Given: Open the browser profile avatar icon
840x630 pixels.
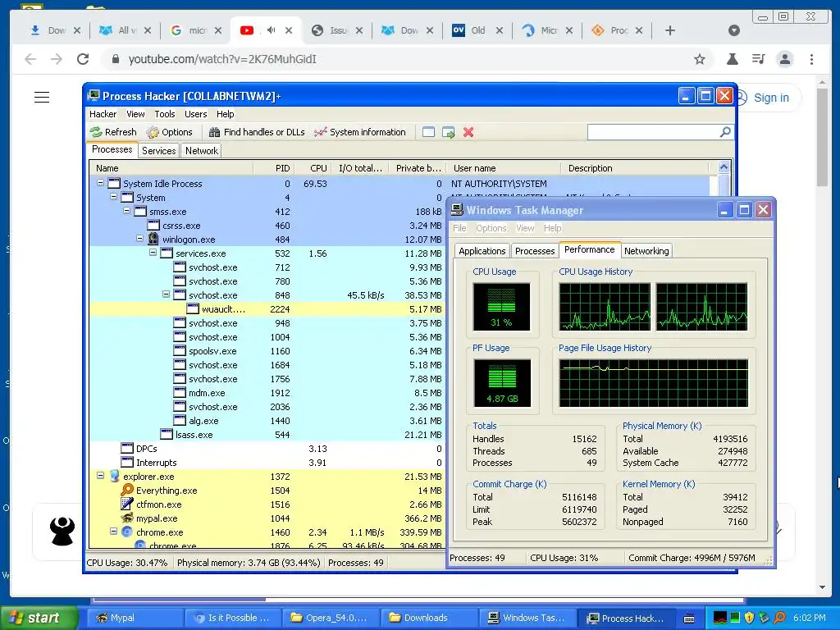Looking at the screenshot, I should pos(785,59).
